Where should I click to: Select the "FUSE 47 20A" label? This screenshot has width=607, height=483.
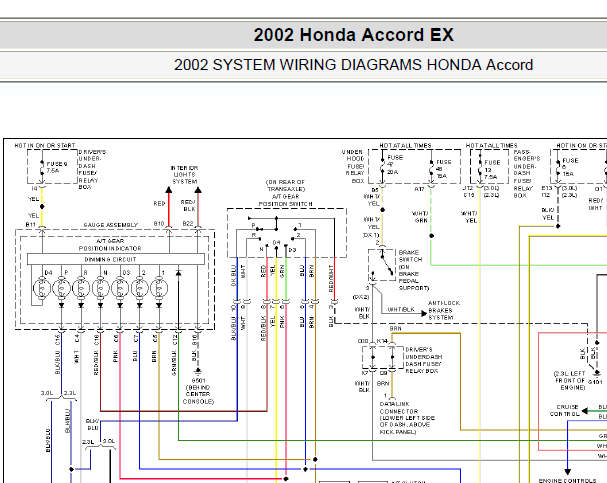[x=394, y=164]
